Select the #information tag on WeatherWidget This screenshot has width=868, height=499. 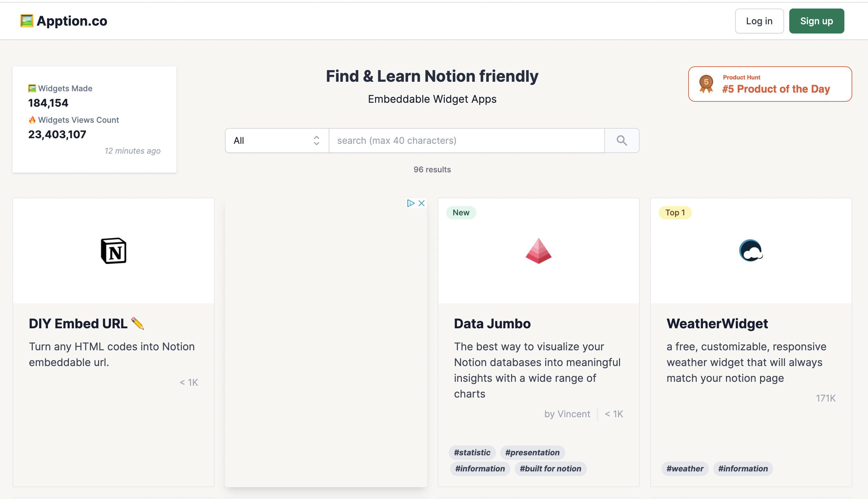pyautogui.click(x=743, y=468)
